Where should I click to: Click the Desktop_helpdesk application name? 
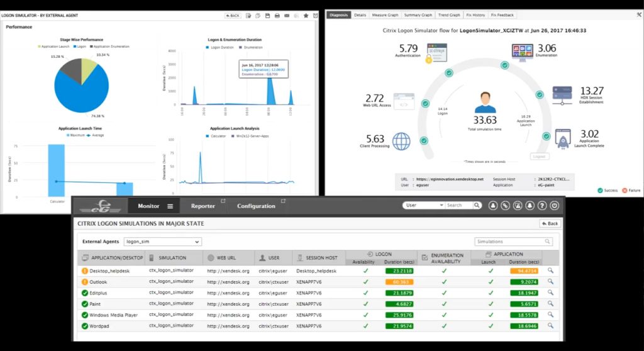tap(109, 271)
